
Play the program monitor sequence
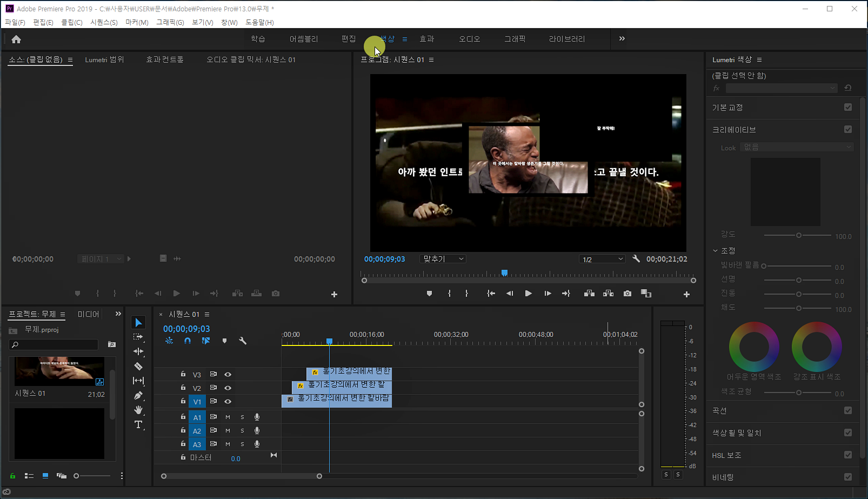coord(528,294)
